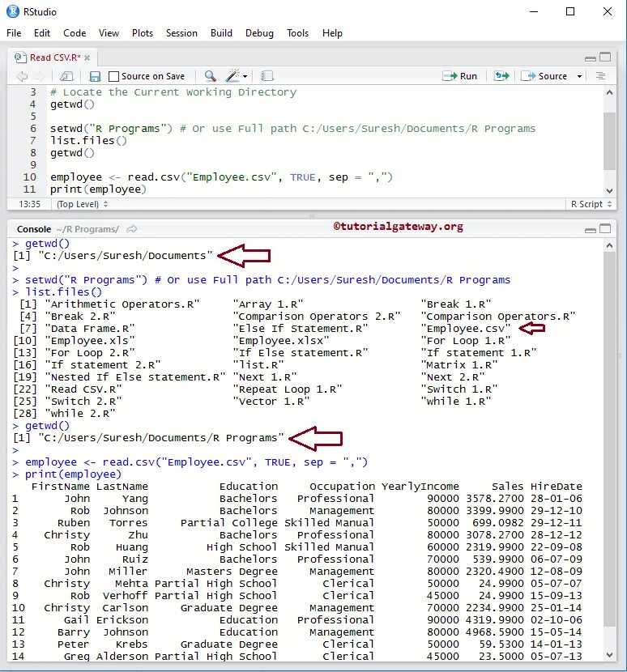Click "Read CSV.R" entry in console list
Viewport: 627px width, 672px height.
(83, 389)
